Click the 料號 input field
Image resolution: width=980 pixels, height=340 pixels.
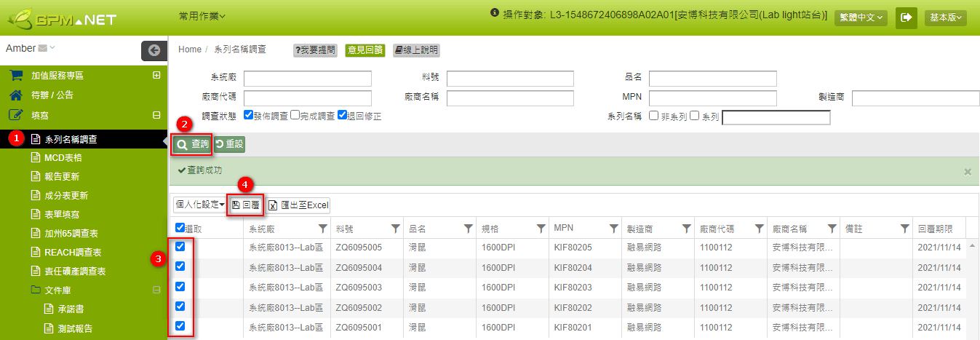pos(510,79)
